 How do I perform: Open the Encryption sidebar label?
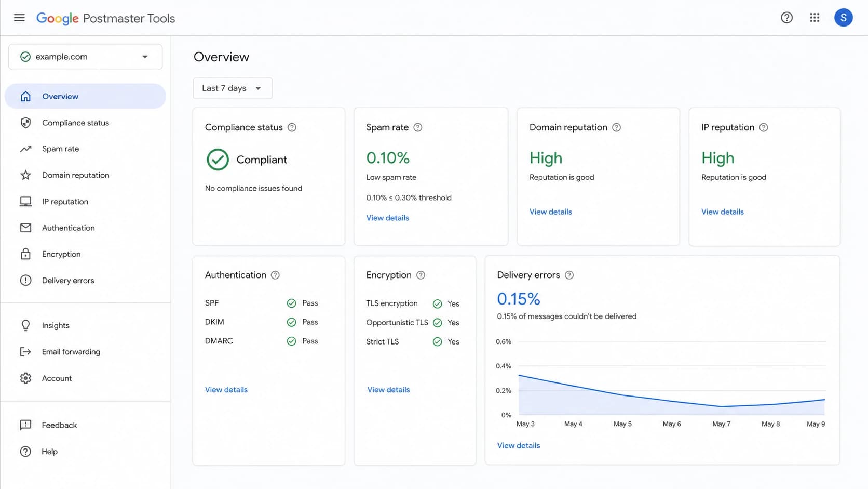pos(61,254)
